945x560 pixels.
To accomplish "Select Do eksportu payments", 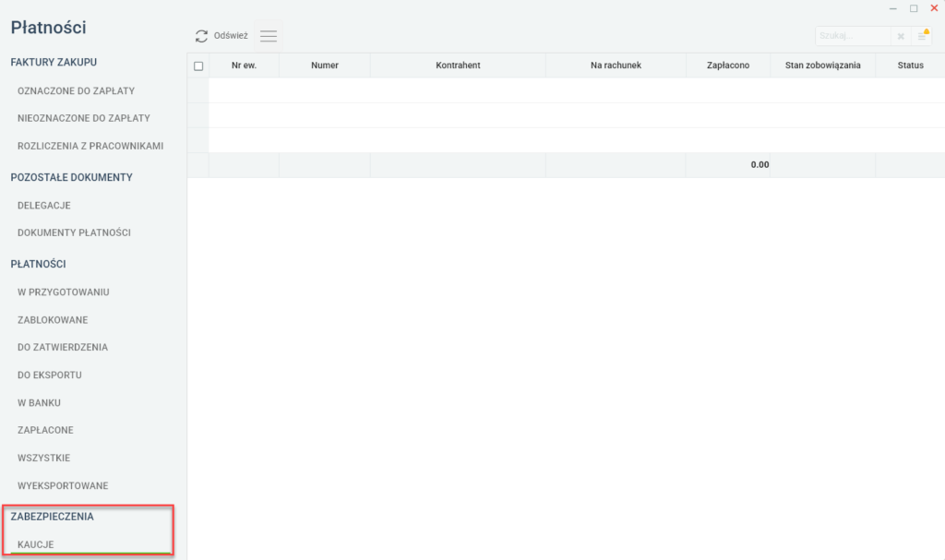I will point(50,375).
